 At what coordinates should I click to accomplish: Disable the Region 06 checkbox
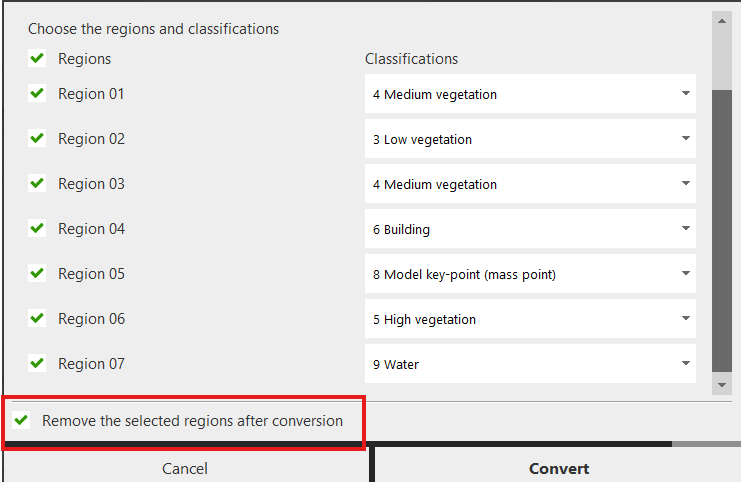pyautogui.click(x=37, y=318)
